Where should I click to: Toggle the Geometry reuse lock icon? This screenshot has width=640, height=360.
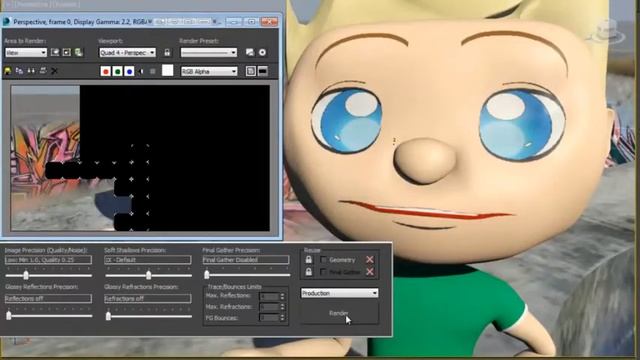point(309,260)
